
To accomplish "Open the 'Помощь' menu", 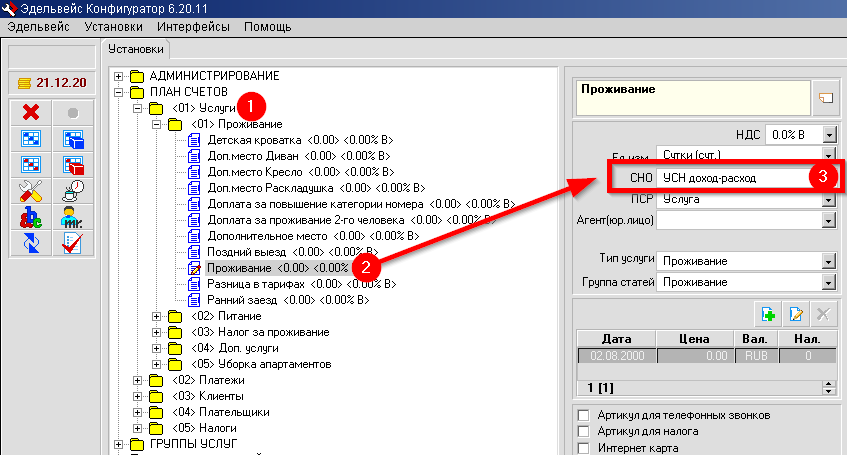I will click(267, 24).
